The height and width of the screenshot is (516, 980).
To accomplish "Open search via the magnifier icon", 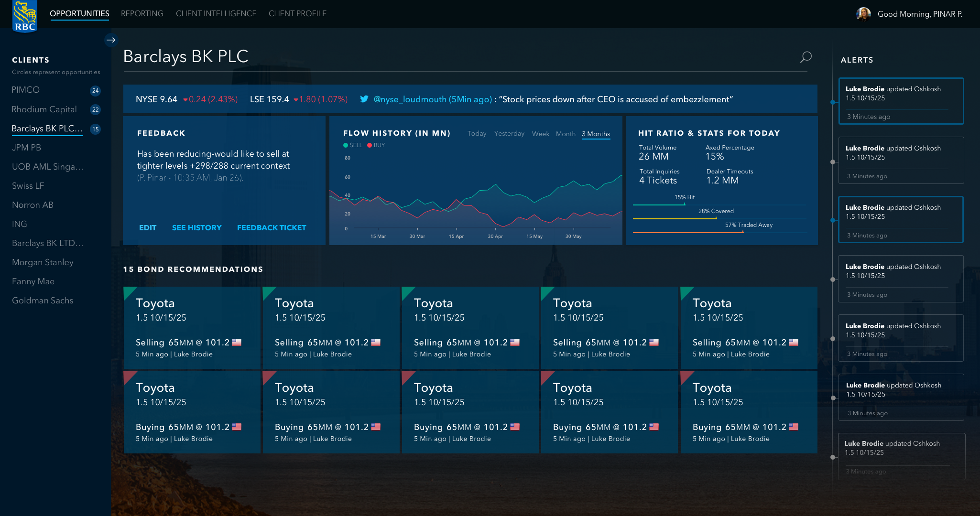I will click(x=806, y=57).
